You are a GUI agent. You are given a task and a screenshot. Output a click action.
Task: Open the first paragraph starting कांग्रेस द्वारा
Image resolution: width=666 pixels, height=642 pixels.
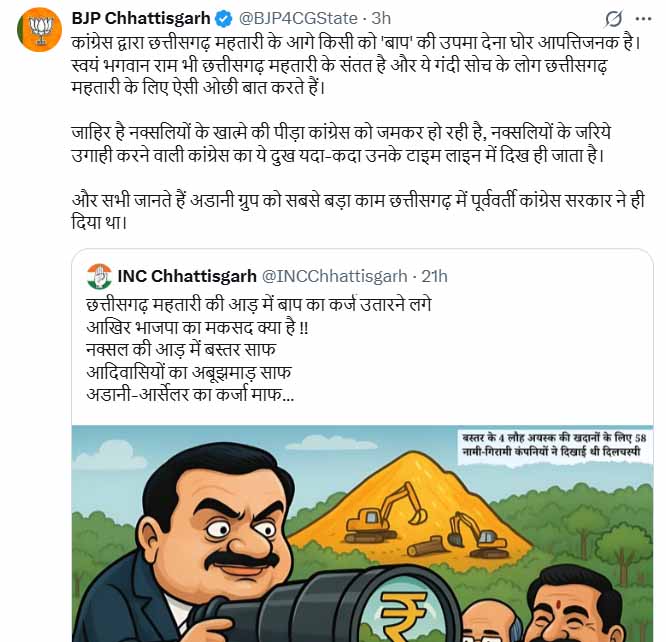pos(356,65)
